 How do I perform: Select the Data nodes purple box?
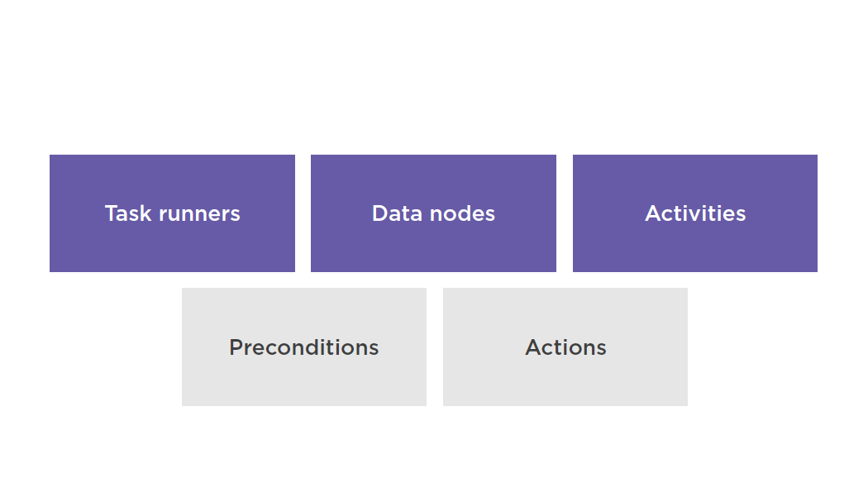click(433, 213)
